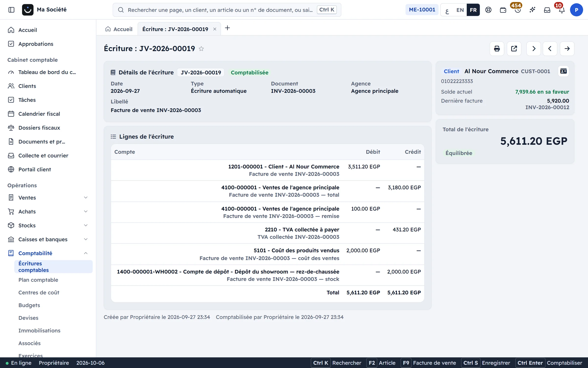Open entry in external window icon

pyautogui.click(x=514, y=49)
